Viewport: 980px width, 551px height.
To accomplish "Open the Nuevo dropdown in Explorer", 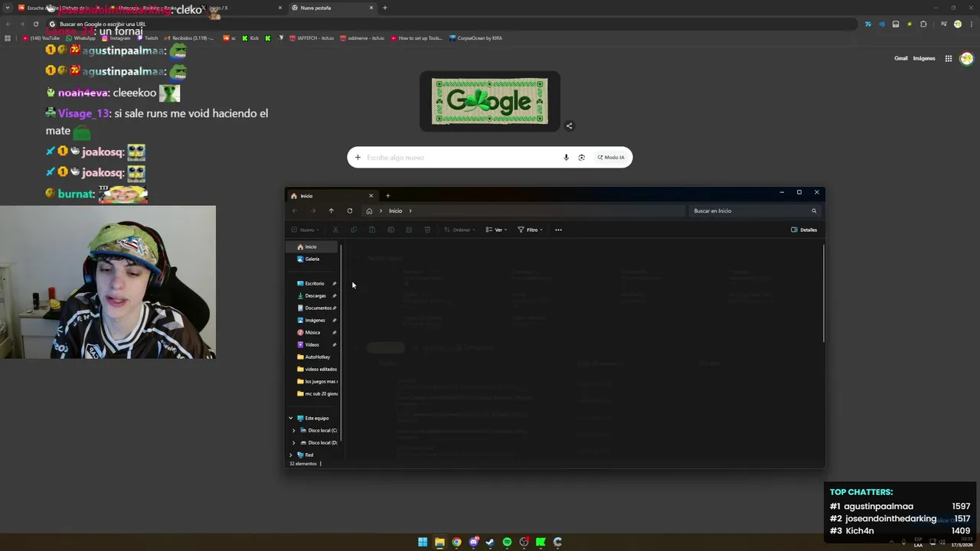I will (x=305, y=230).
